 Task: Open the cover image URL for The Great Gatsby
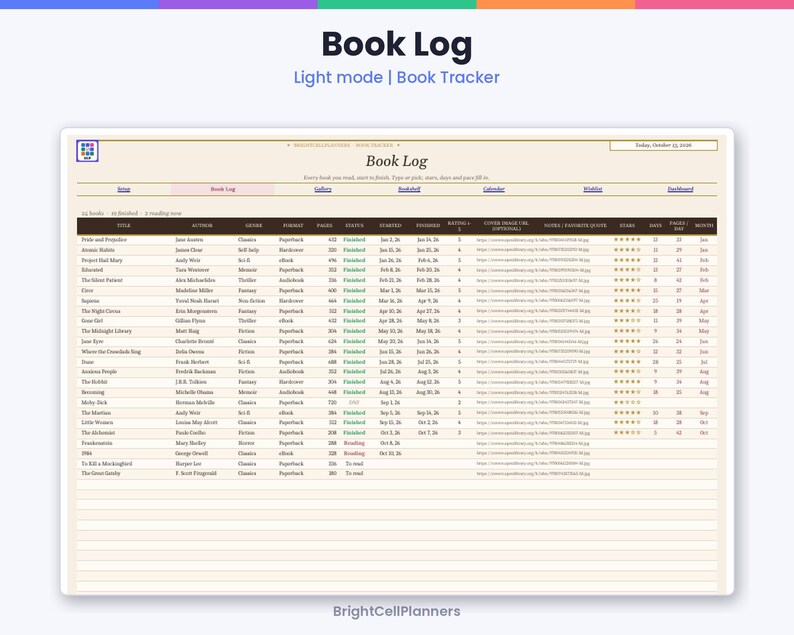coord(533,474)
